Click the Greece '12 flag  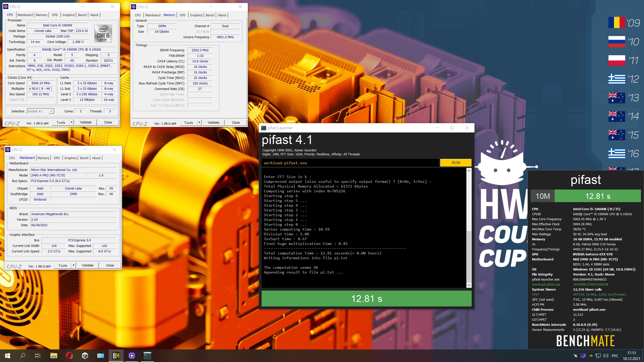pos(617,79)
